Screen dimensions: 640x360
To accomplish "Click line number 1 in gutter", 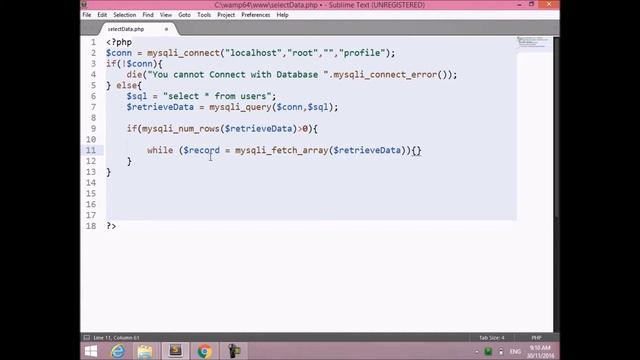I will click(x=93, y=42).
